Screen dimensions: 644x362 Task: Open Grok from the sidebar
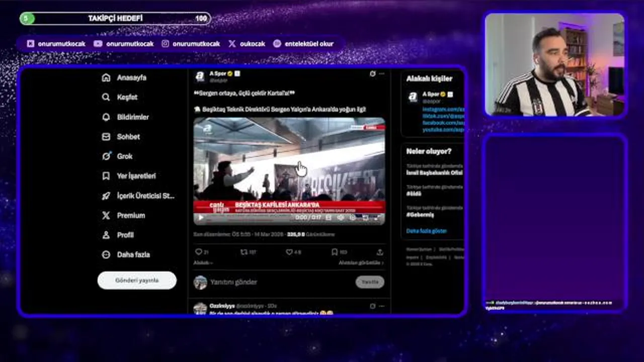coord(117,156)
